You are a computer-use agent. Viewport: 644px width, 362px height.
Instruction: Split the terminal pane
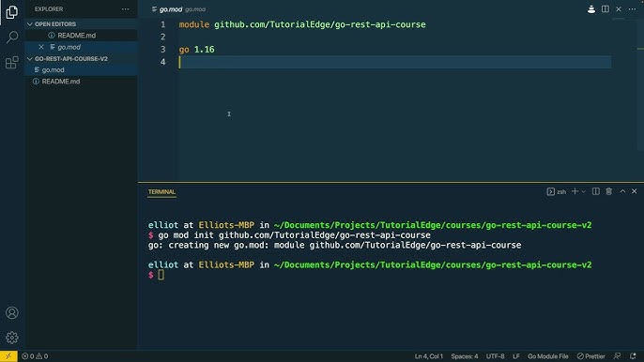(x=595, y=191)
